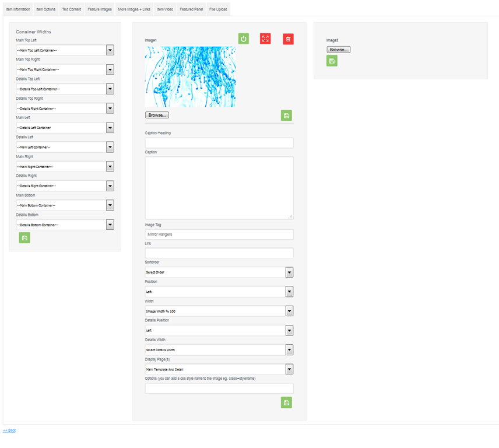This screenshot has height=448, width=499.
Task: Switch to the Feature Images tab
Action: pos(100,9)
